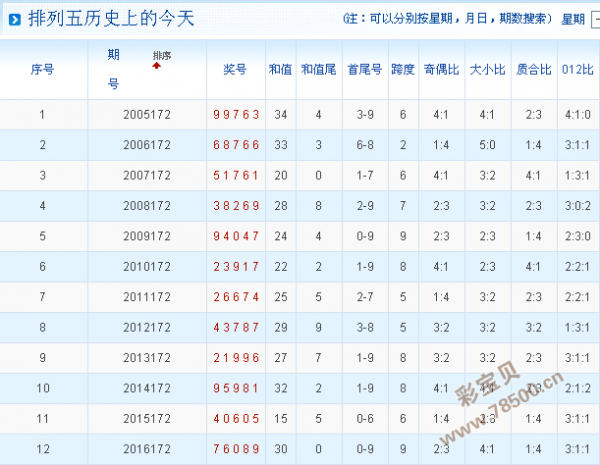Screen dimensions: 600x465
Task: Select period number 2011172
Action: (147, 297)
